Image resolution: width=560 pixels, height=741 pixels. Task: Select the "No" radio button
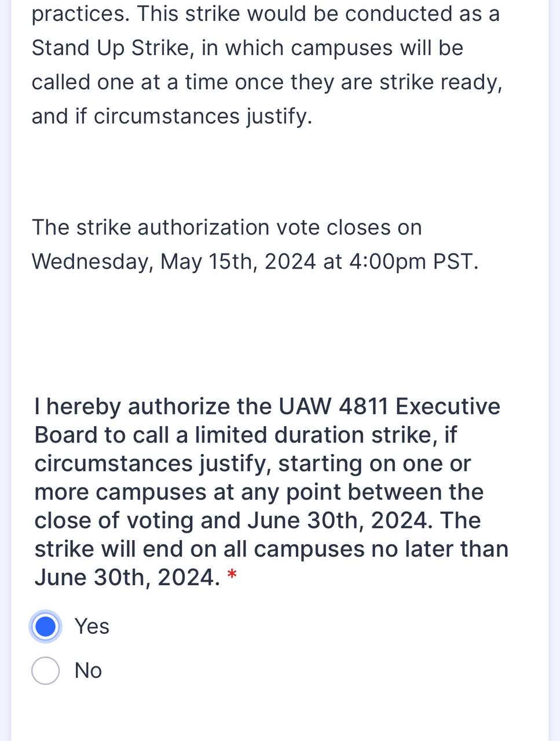(46, 670)
